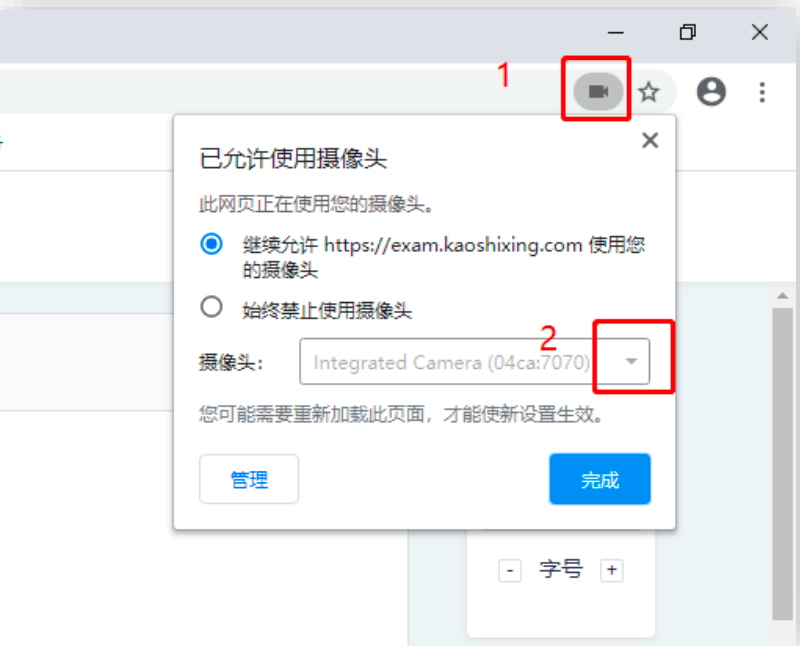Click the blue 完成 button

(600, 479)
